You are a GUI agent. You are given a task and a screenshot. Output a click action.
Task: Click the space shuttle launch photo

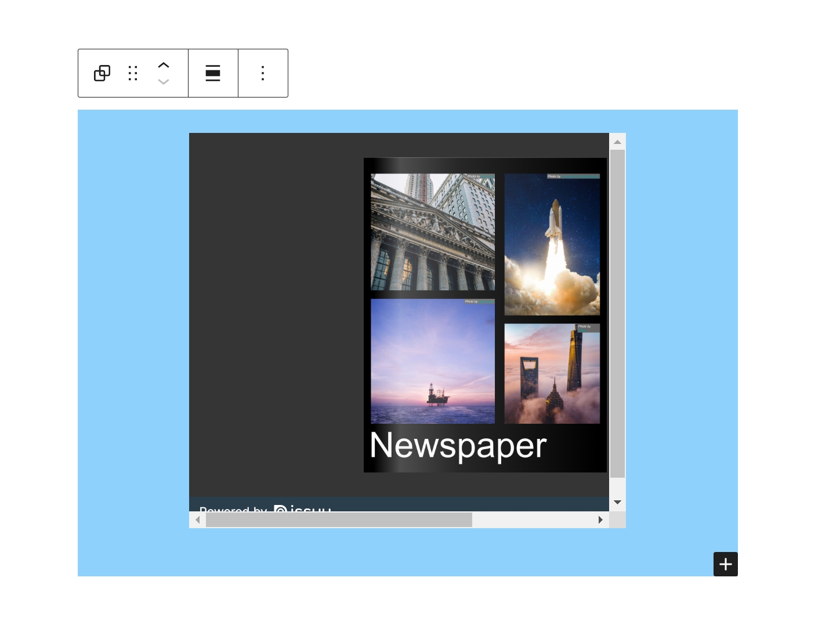click(552, 244)
